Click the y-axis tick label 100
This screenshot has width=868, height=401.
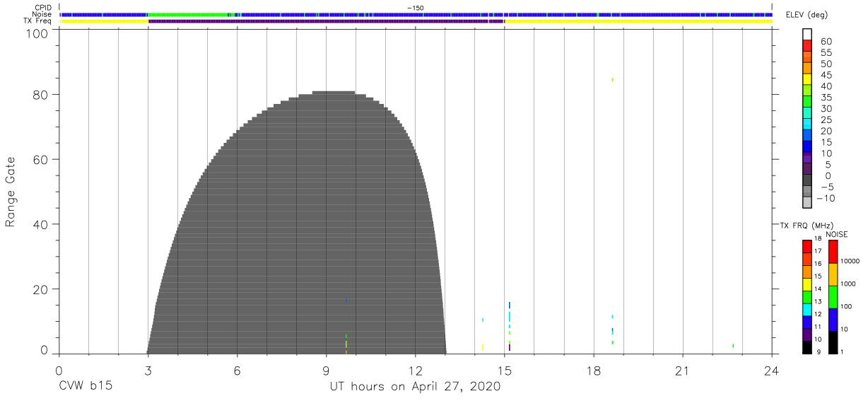(37, 33)
